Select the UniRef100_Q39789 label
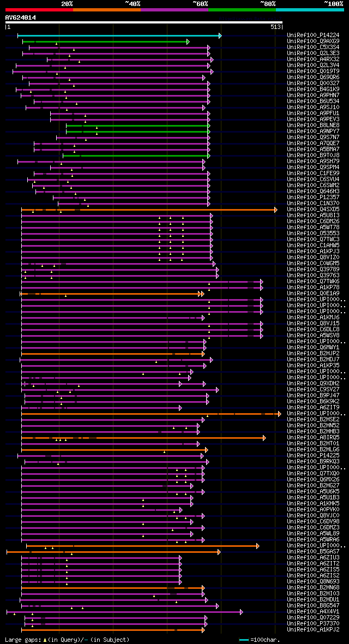 tap(313, 270)
